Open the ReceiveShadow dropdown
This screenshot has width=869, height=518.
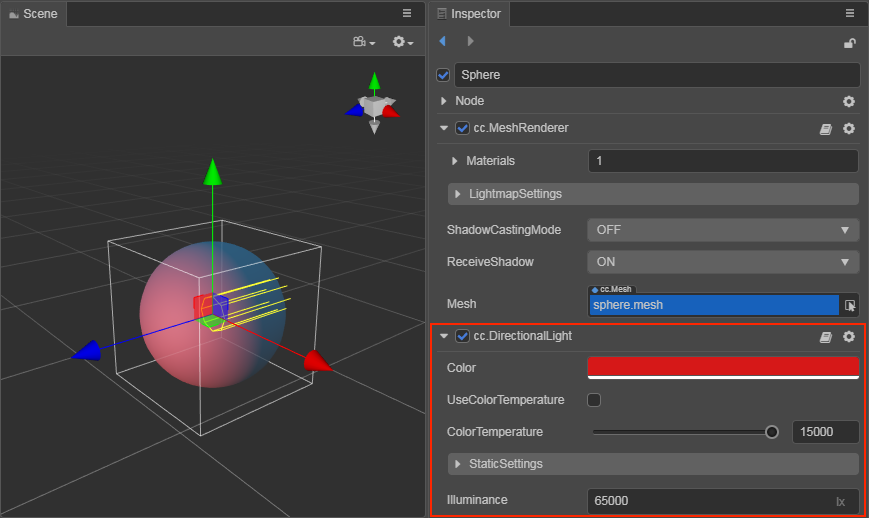pos(722,262)
